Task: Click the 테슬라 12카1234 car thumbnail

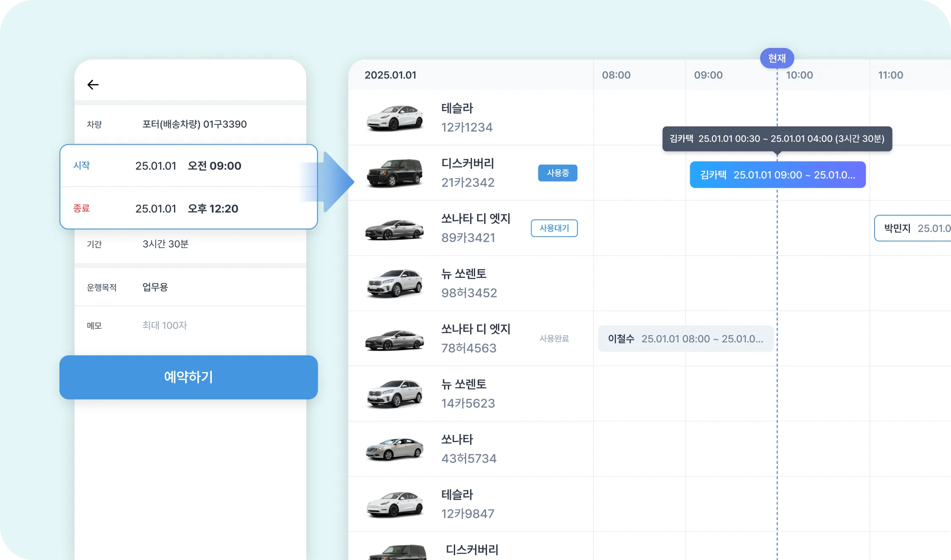Action: coord(395,118)
